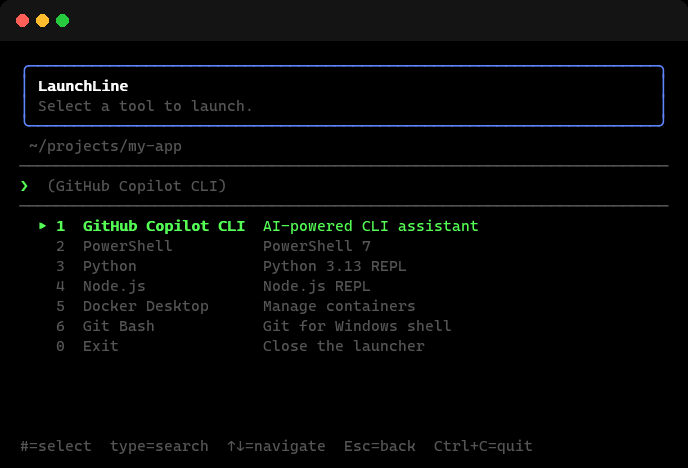Click 'Close the launcher' description
Viewport: 688px width, 468px height.
pyautogui.click(x=344, y=346)
